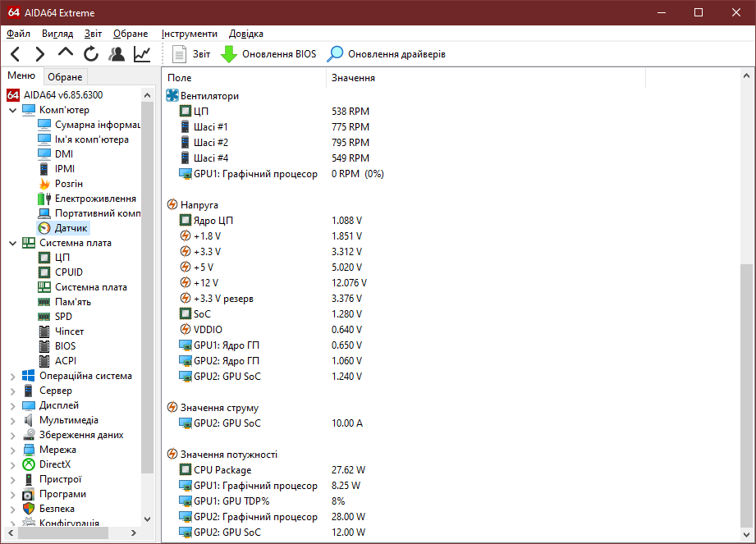Open the Вигляд menu
The height and width of the screenshot is (544, 756).
57,34
